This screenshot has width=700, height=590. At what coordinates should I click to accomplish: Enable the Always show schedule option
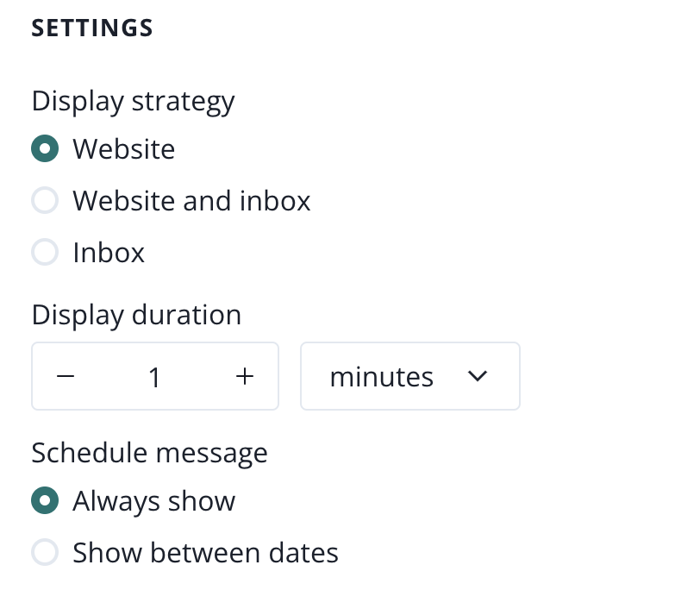[x=45, y=501]
